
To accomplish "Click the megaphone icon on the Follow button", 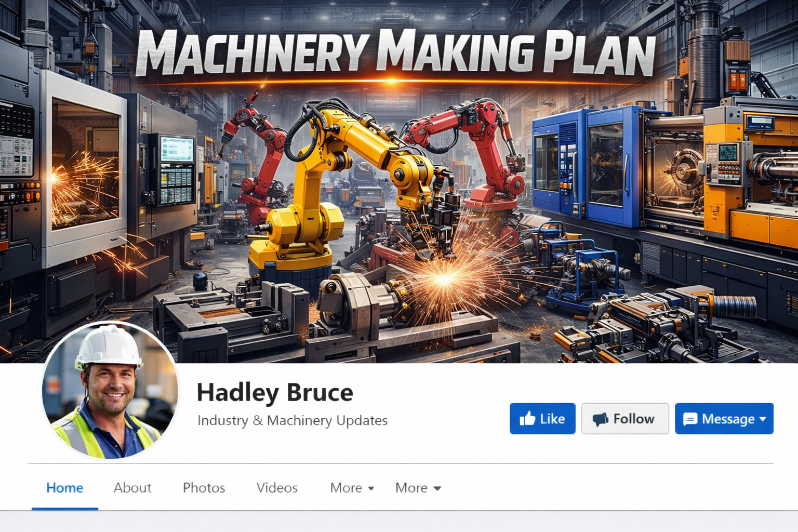I will click(601, 419).
